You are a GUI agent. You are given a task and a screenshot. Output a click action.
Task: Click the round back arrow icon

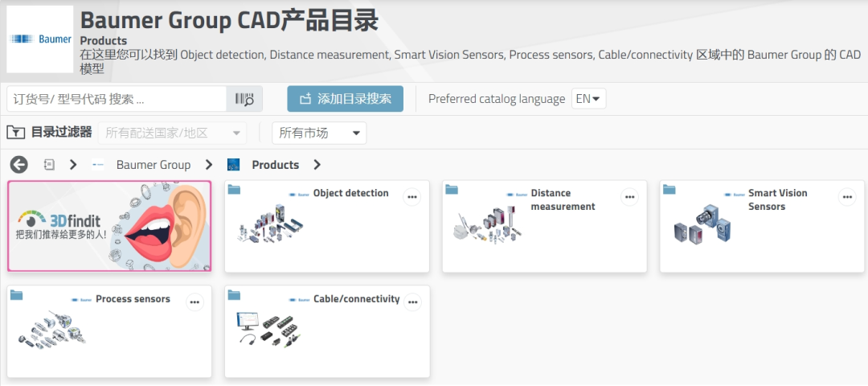point(19,165)
